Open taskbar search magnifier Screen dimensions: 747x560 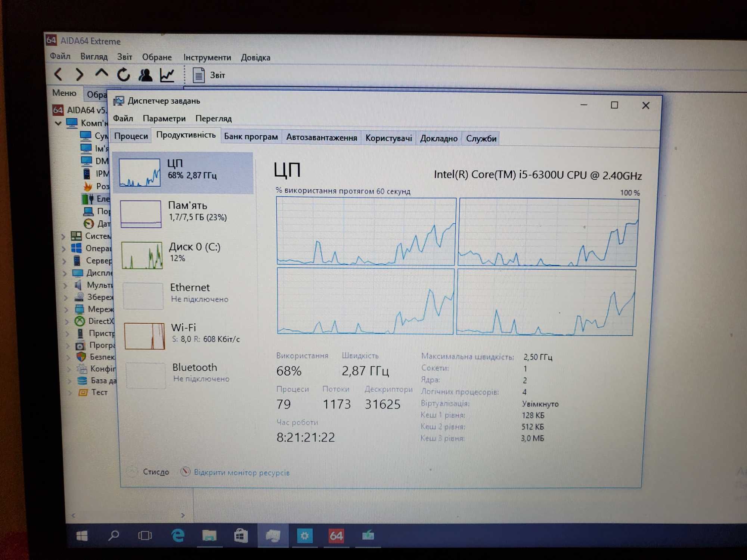point(114,536)
